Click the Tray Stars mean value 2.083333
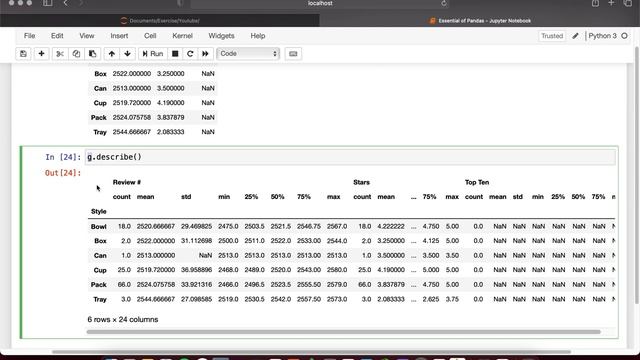640x360 pixels. [391, 299]
